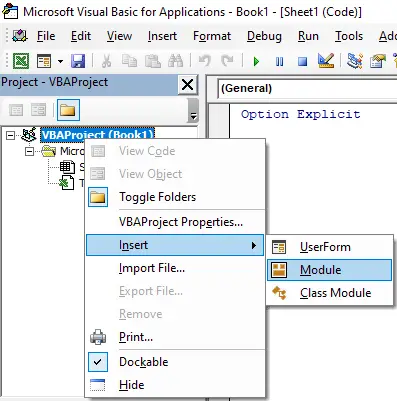
Task: Collapse the Microsoft Excel Objects folder node
Action: tap(29, 152)
